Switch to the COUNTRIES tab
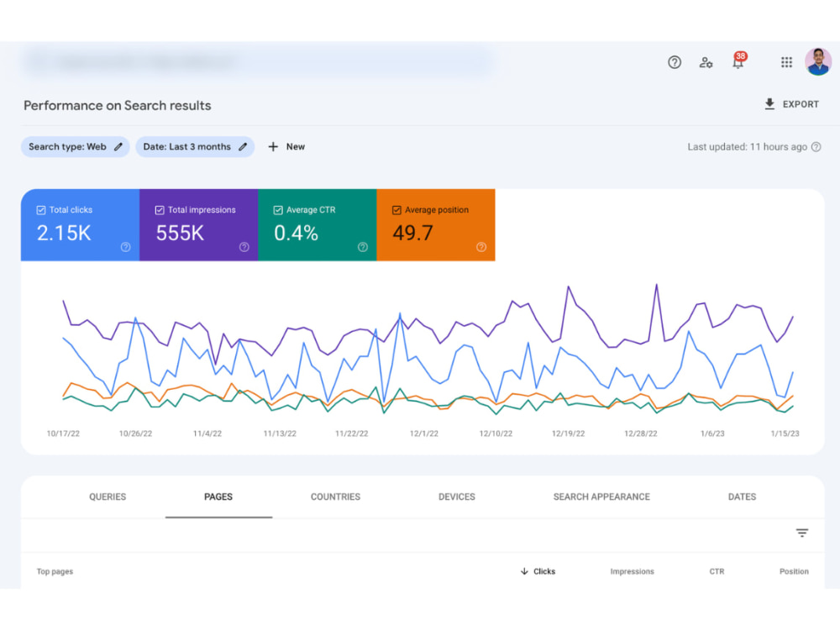Image resolution: width=840 pixels, height=630 pixels. click(x=335, y=496)
